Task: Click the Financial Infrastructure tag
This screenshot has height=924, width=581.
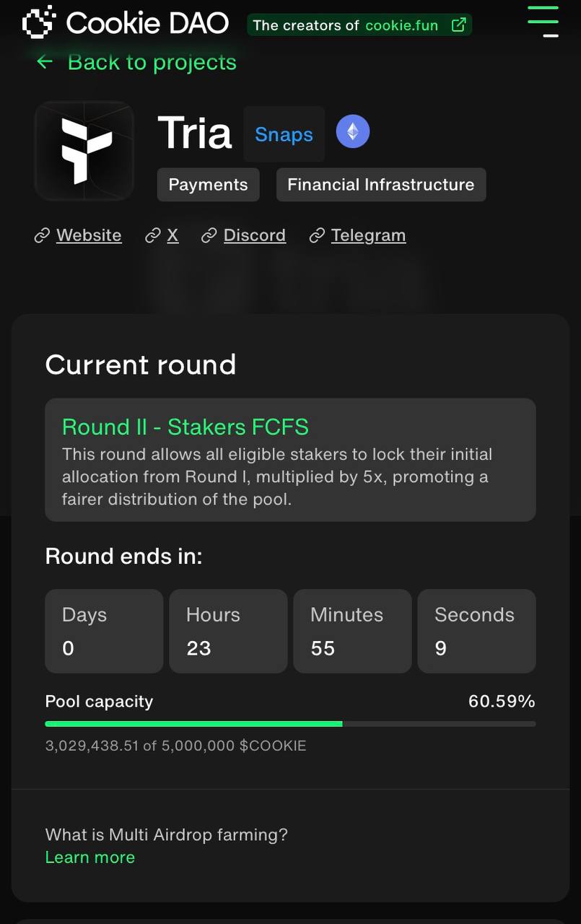Action: point(380,185)
